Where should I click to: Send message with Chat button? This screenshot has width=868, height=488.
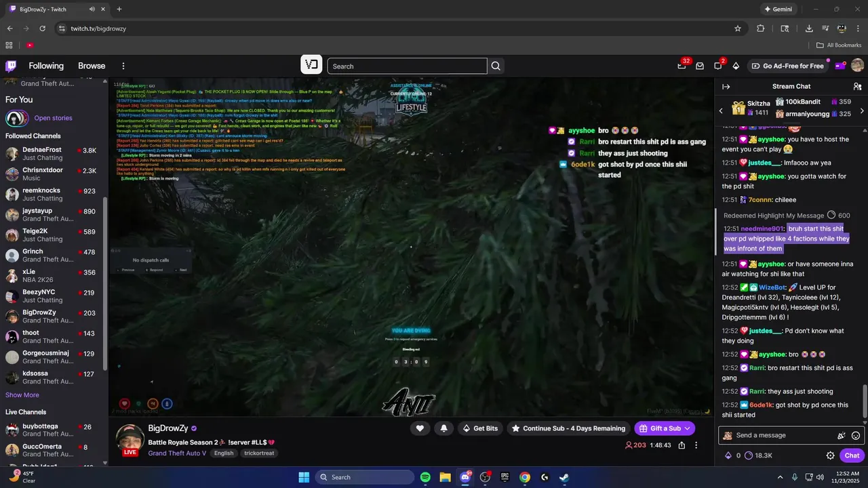(x=852, y=455)
